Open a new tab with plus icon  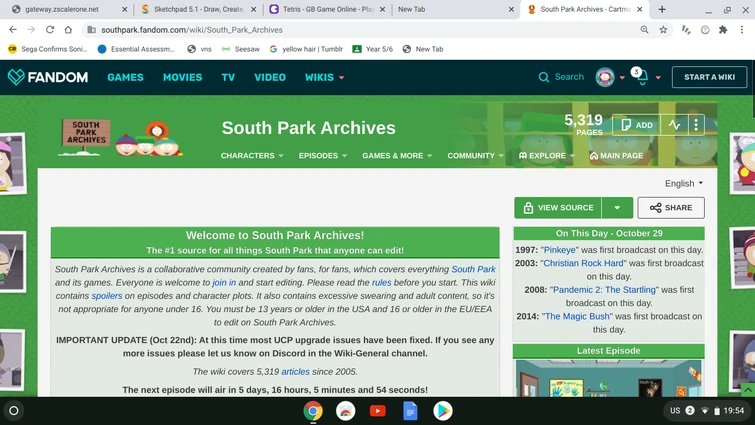point(662,9)
